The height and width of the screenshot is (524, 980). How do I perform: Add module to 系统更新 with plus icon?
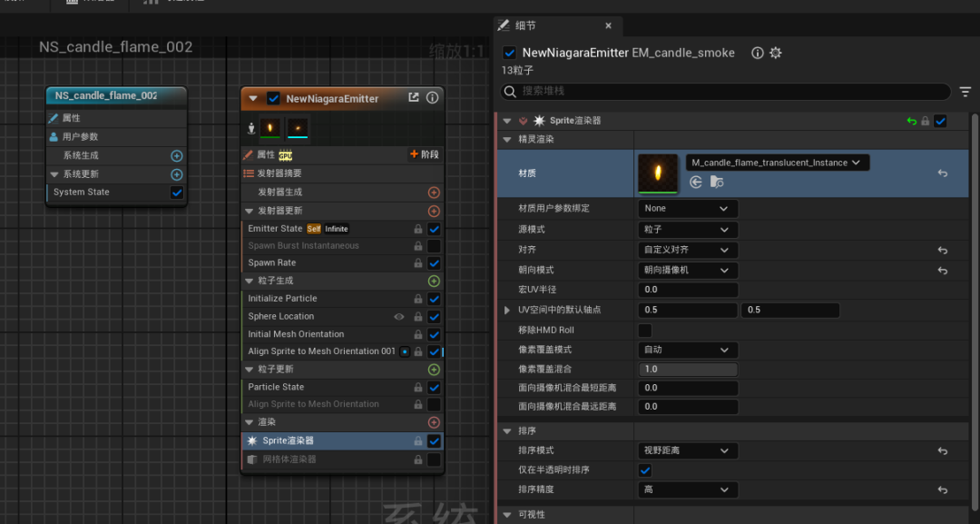pos(177,174)
